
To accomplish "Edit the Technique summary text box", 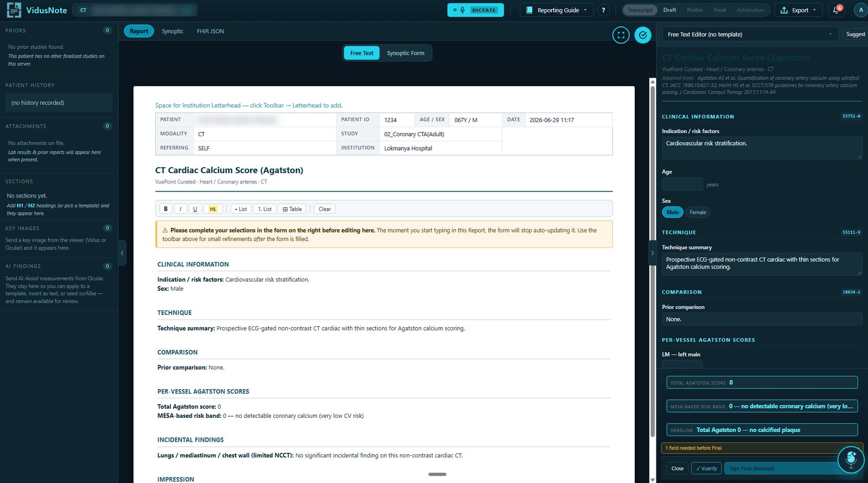I will click(x=762, y=264).
